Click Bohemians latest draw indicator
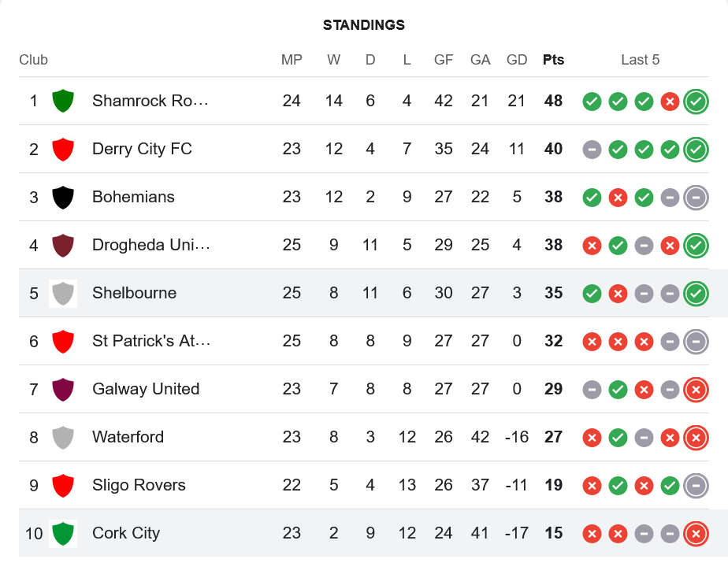 [695, 197]
